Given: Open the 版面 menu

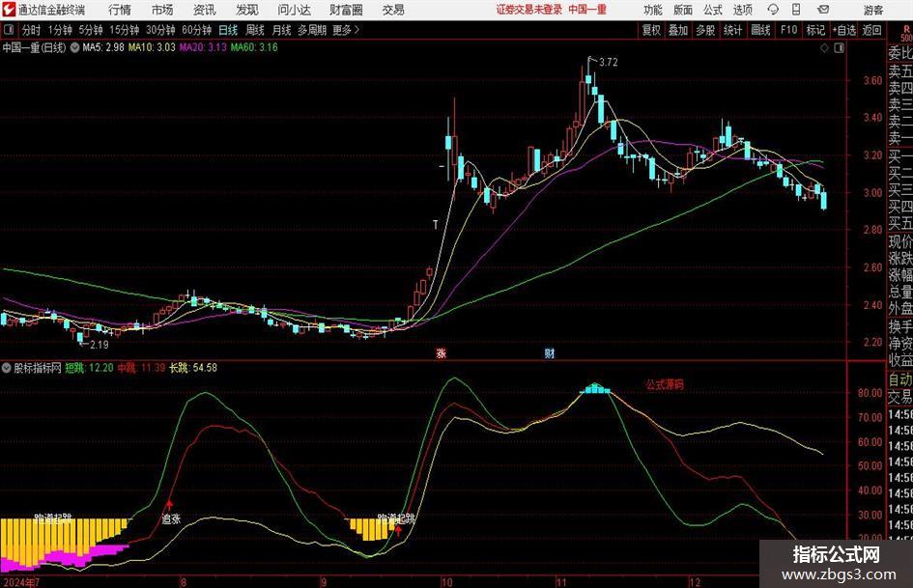Looking at the screenshot, I should coord(683,10).
